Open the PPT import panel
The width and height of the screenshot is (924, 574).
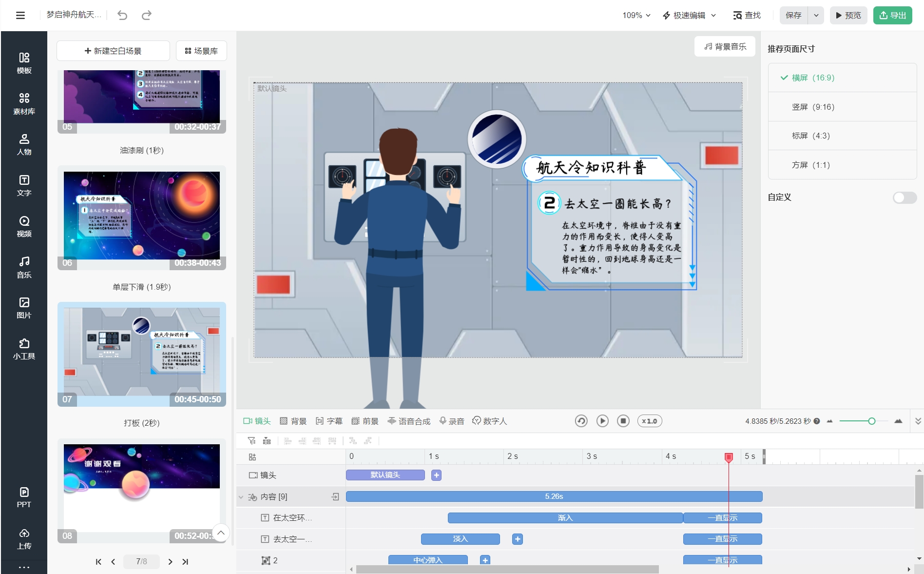click(24, 497)
